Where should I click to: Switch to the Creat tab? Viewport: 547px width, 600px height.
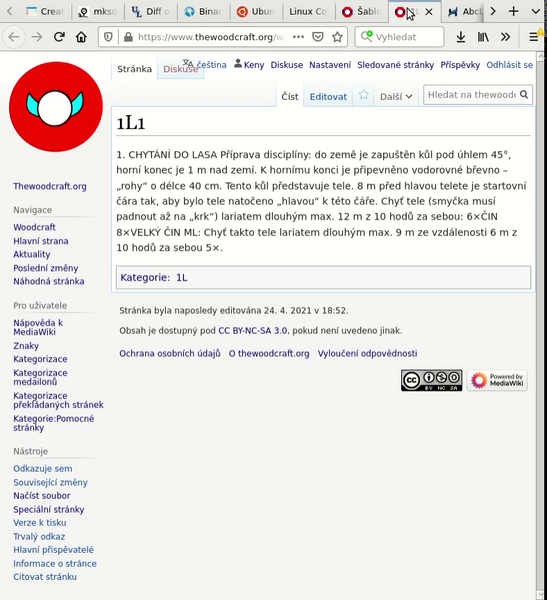[x=45, y=11]
